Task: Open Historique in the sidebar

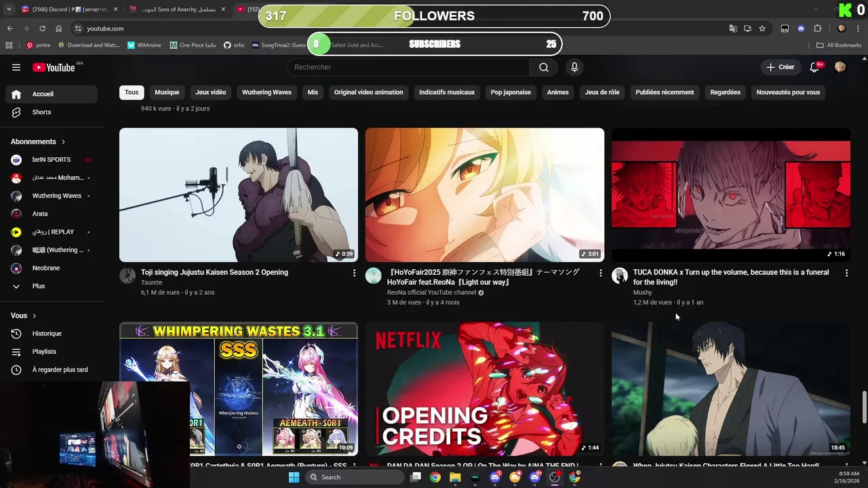Action: (x=52, y=333)
